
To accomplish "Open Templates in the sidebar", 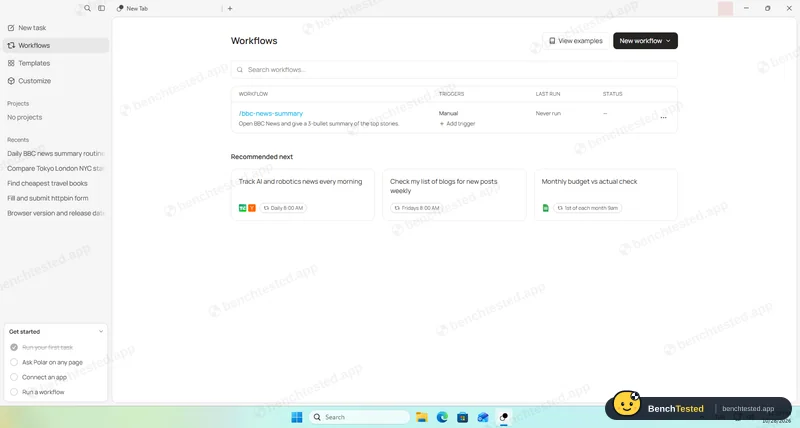I will click(x=56, y=63).
